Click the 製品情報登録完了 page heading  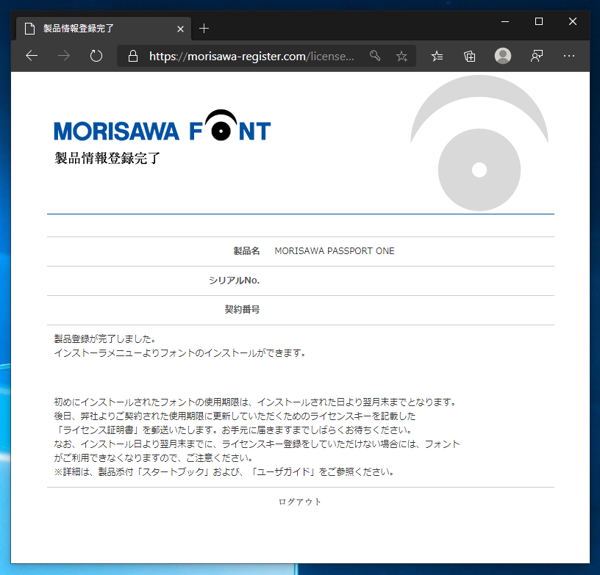[107, 158]
